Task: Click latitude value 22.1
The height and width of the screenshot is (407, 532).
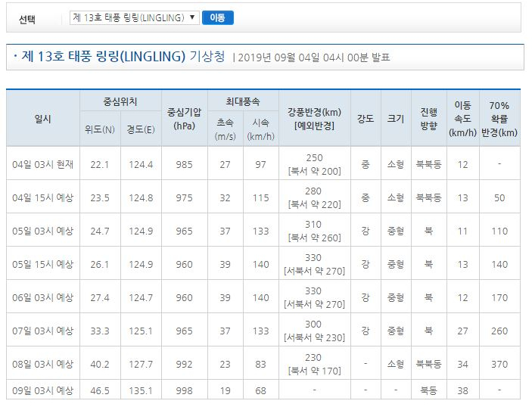Action: [100, 165]
